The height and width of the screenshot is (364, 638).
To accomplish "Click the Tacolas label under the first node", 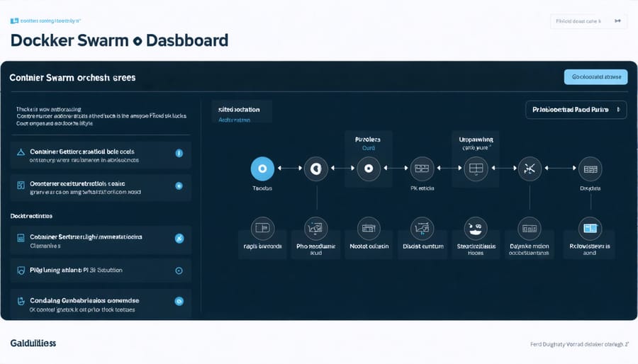I will (x=262, y=188).
